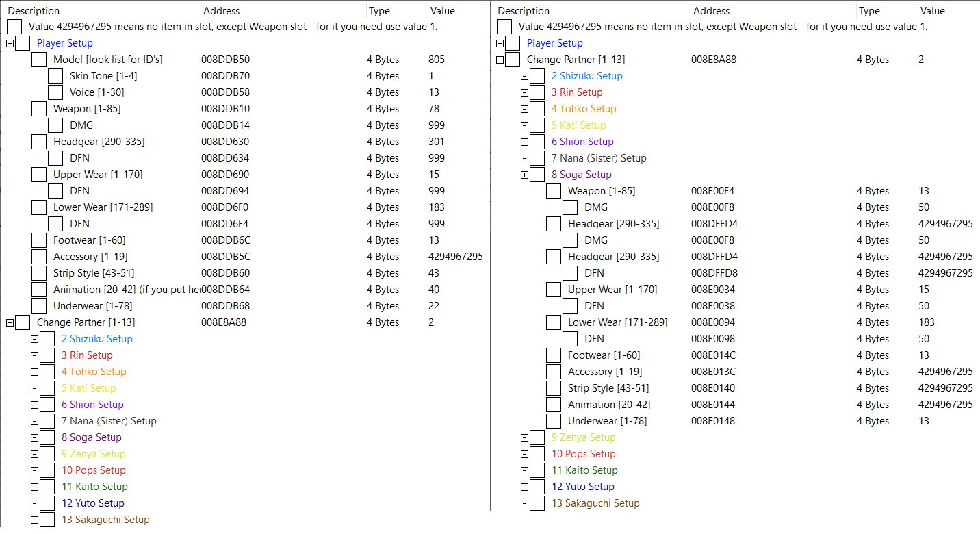Check the Lower Wear box at 008DD6F0
Image resolution: width=980 pixels, height=534 pixels.
click(x=39, y=207)
